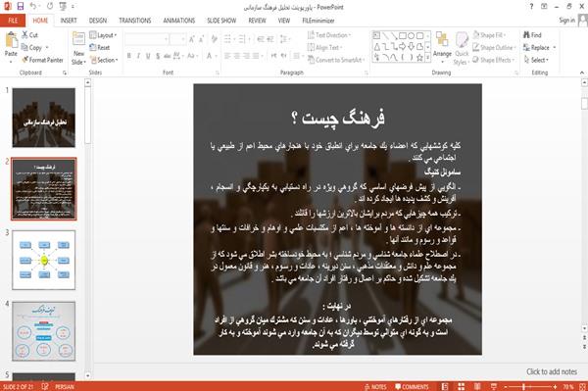The width and height of the screenshot is (588, 391).
Task: Switch to the DESIGN tab
Action: 98,21
